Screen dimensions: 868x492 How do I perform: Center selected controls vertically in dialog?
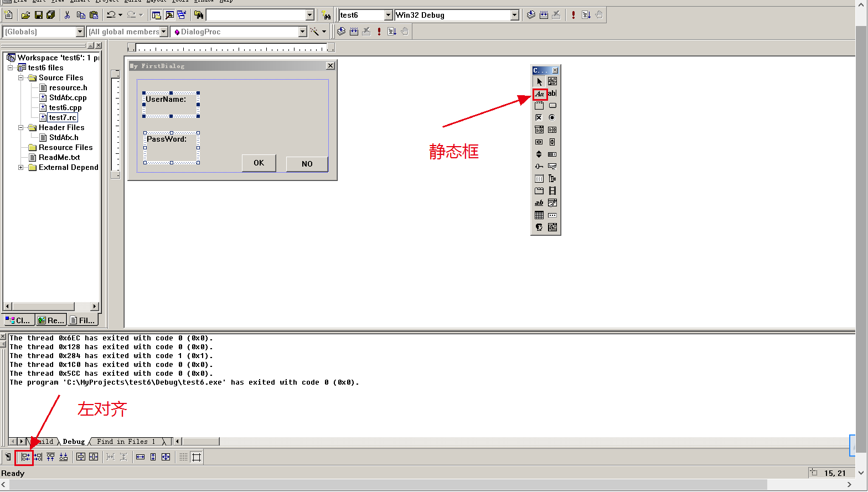click(x=81, y=457)
